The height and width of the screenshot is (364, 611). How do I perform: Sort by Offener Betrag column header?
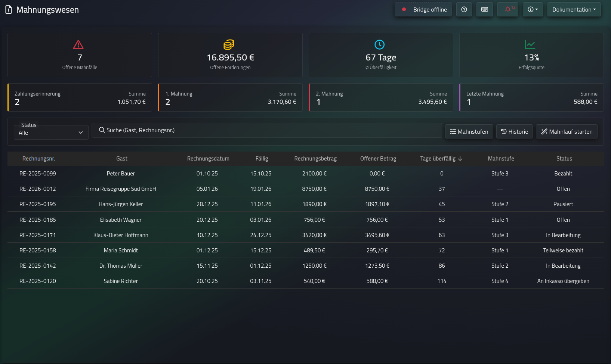pos(378,159)
